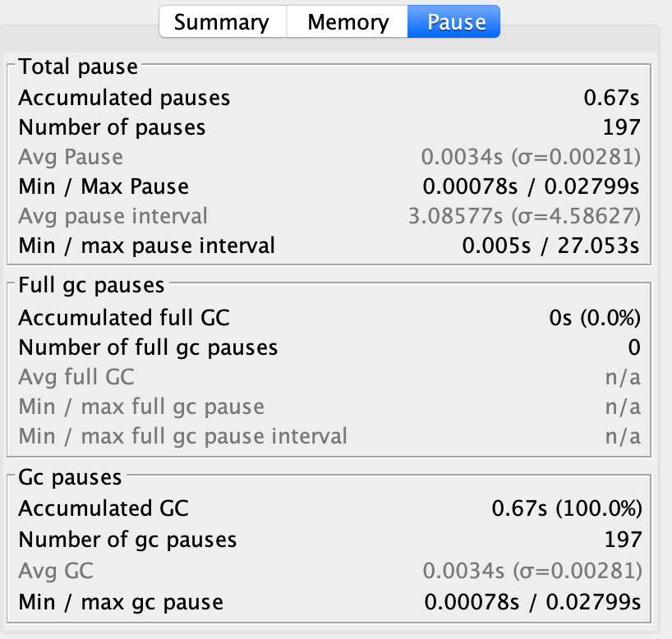The height and width of the screenshot is (639, 672).
Task: Click the 0.00078s / 0.02799s Max Pause value
Action: (x=531, y=186)
